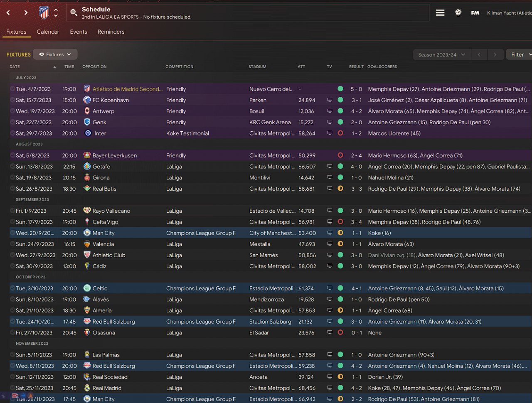This screenshot has width=532, height=403.
Task: Sort by the DATE column header
Action: pos(15,66)
